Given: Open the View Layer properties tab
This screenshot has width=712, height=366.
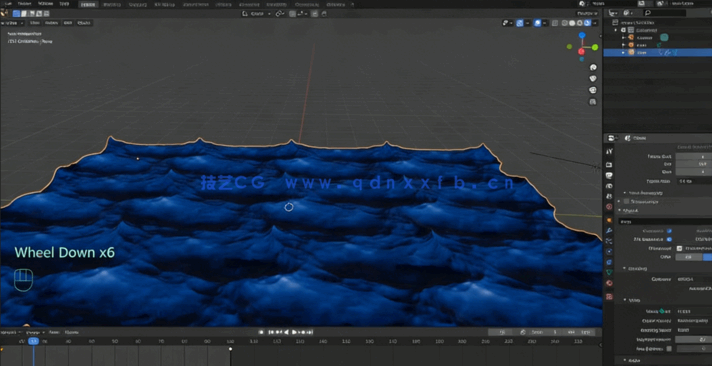Looking at the screenshot, I should click(609, 186).
